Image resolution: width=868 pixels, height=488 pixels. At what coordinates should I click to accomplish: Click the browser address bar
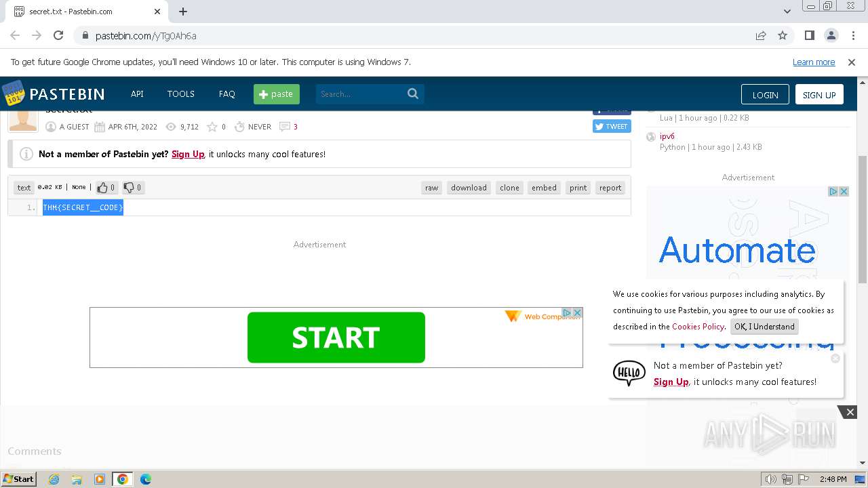[x=420, y=35]
